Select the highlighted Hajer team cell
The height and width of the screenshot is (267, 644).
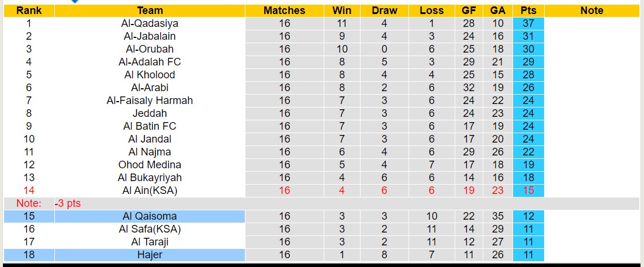coord(150,255)
